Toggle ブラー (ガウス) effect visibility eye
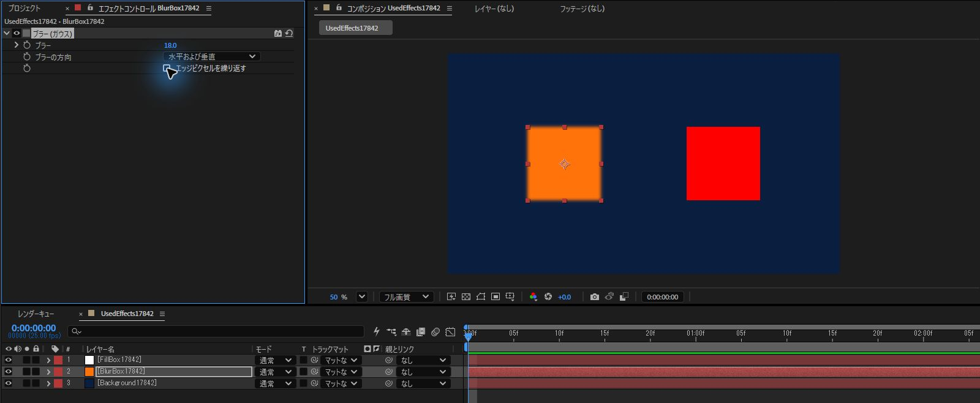Viewport: 980px width, 403px height. point(17,34)
